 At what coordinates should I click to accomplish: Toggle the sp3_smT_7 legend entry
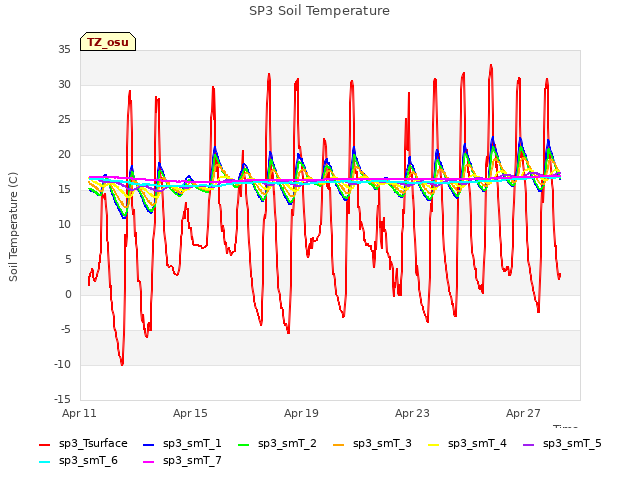(182, 461)
